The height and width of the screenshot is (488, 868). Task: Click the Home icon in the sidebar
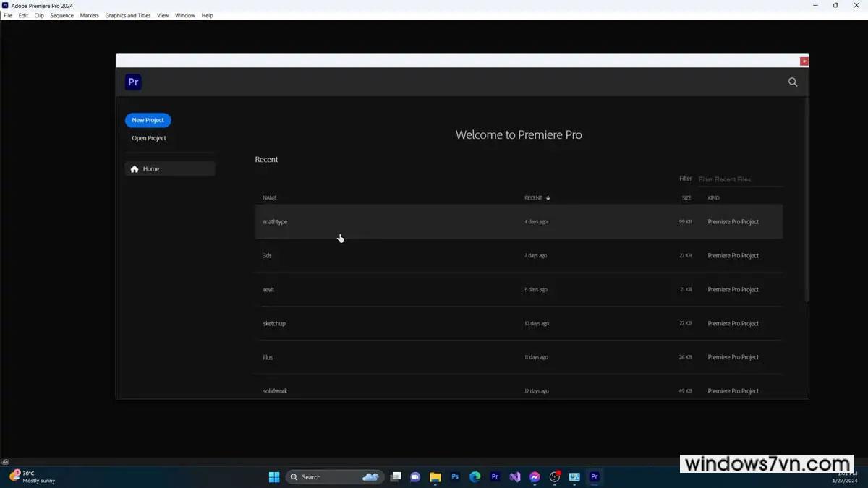pos(135,169)
